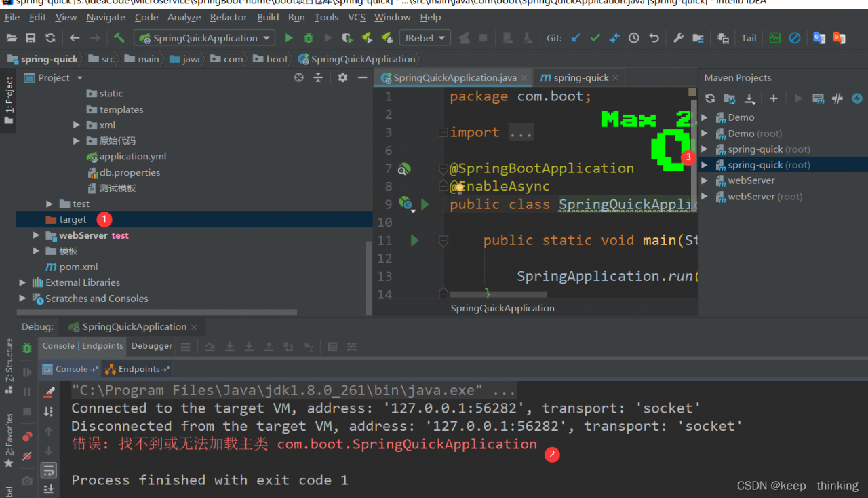Toggle Soft-Wrap in the console sidebar
Screen dimensions: 868x498
point(49,470)
